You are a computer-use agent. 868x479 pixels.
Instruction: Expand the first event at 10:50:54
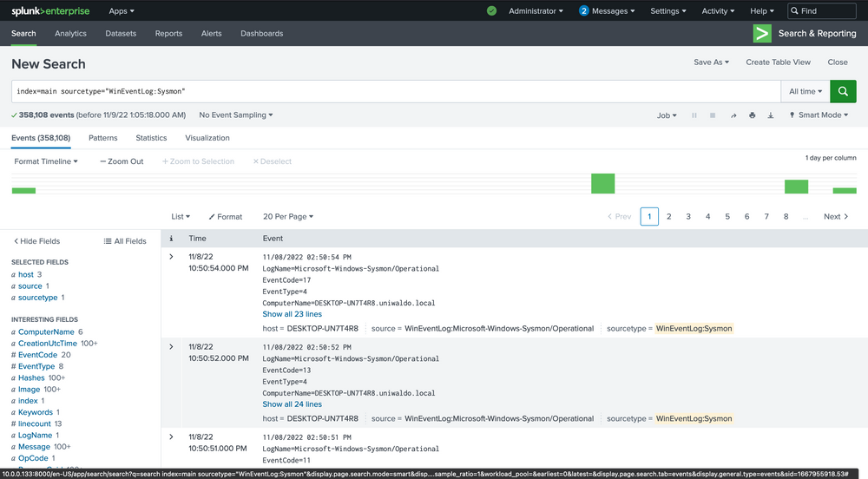[171, 257]
